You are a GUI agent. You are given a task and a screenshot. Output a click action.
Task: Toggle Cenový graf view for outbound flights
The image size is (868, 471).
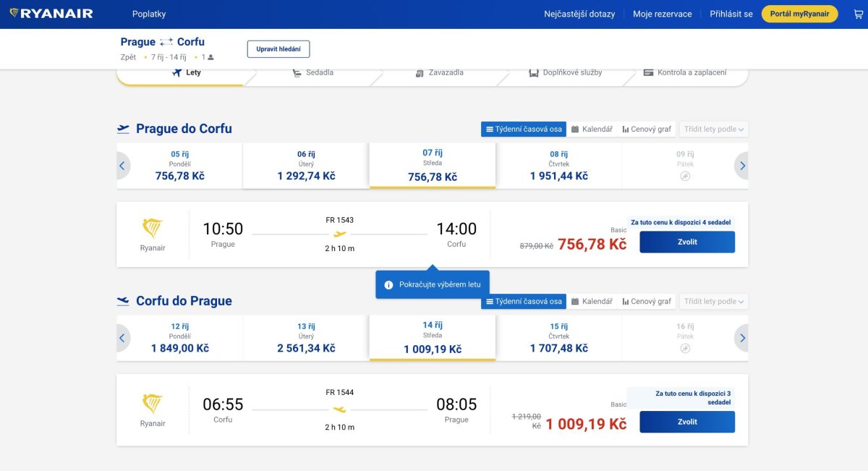click(647, 129)
